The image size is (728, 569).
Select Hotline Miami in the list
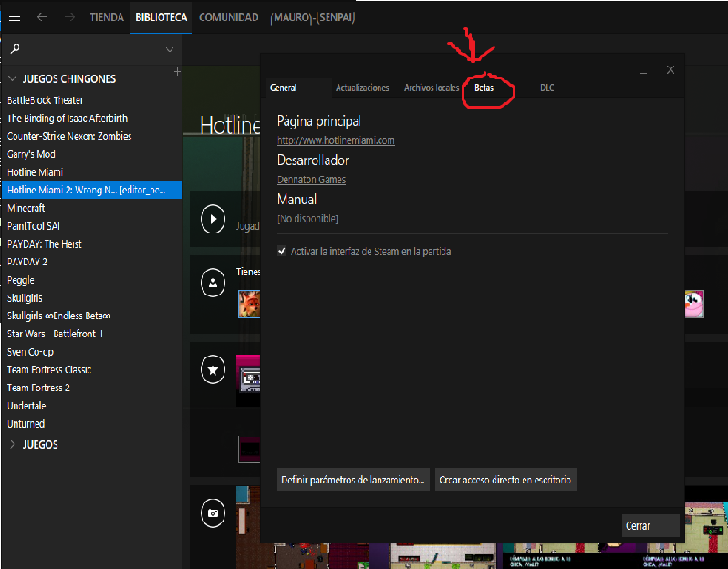coord(92,172)
